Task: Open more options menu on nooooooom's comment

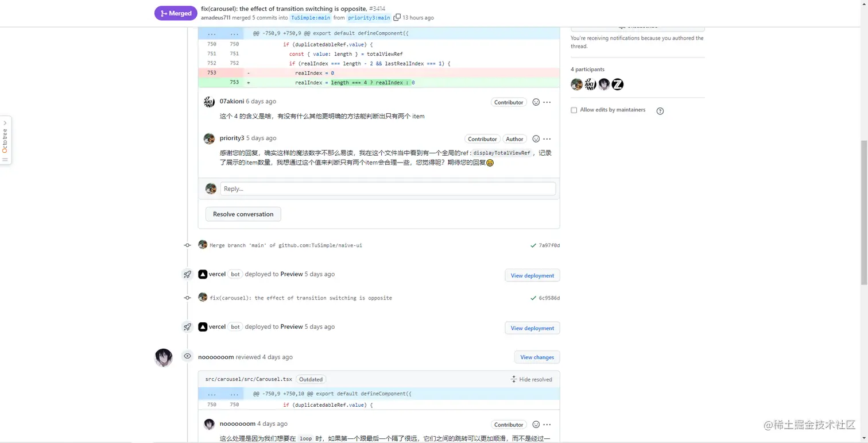Action: click(547, 425)
